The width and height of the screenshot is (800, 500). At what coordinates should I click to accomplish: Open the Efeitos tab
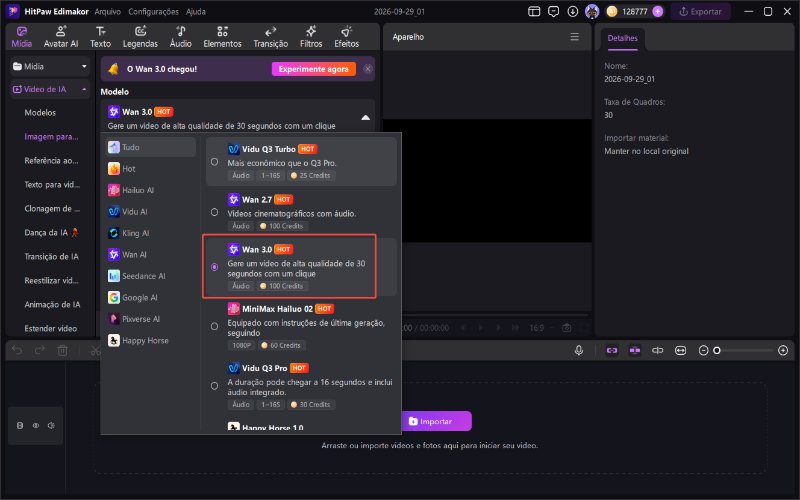(x=346, y=37)
